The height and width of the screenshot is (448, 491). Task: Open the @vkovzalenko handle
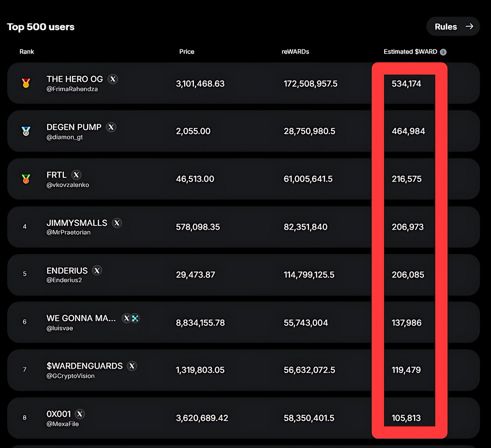pyautogui.click(x=68, y=185)
